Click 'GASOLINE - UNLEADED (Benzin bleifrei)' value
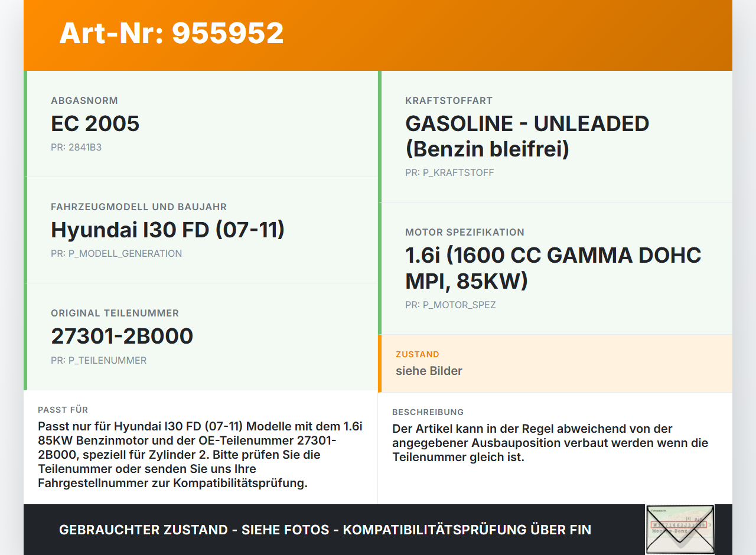Screen dimensions: 756x555 click(x=527, y=136)
